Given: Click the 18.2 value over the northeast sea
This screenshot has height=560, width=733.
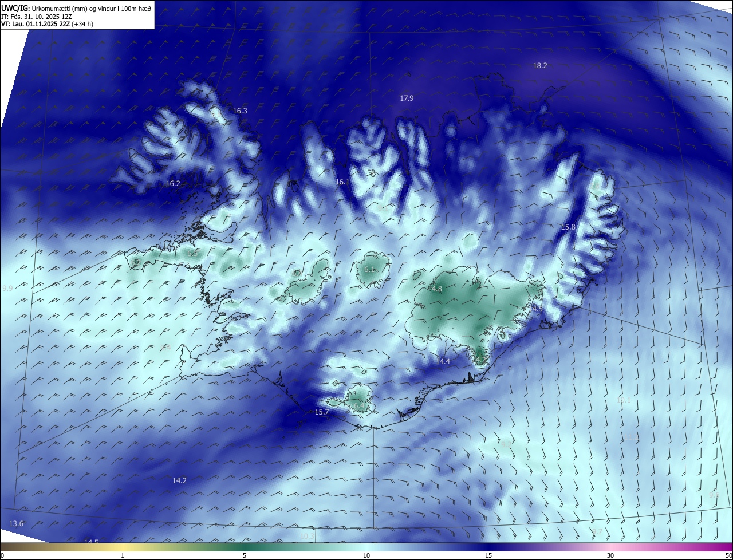Looking at the screenshot, I should (540, 66).
